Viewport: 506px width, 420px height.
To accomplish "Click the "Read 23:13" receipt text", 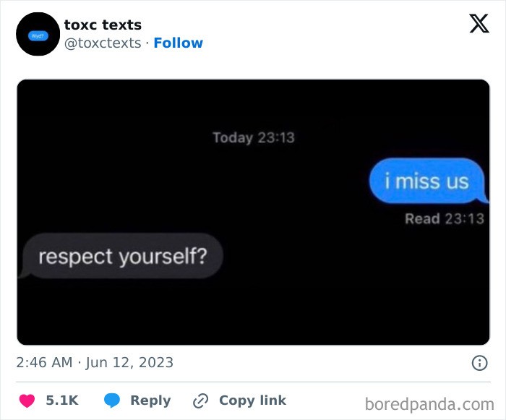I will 444,218.
